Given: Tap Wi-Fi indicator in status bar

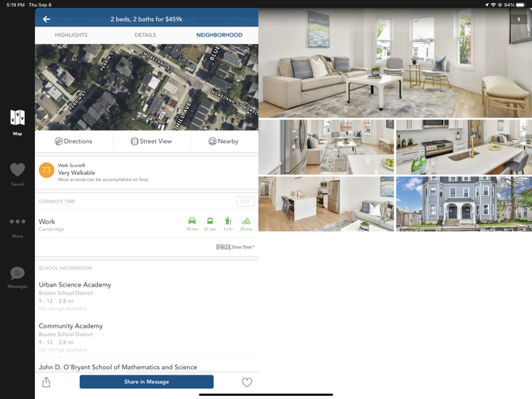Looking at the screenshot, I should point(493,5).
